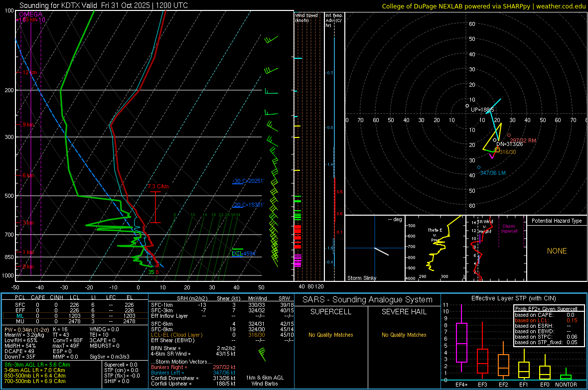Click the CINH column header
588x390 pixels.
pos(56,297)
